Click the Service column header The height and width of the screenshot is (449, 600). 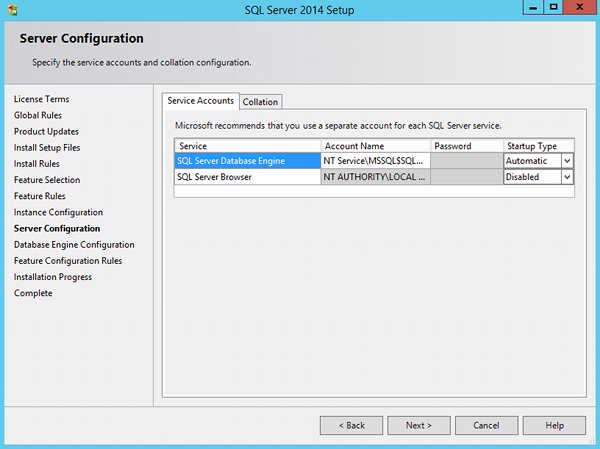pyautogui.click(x=246, y=146)
